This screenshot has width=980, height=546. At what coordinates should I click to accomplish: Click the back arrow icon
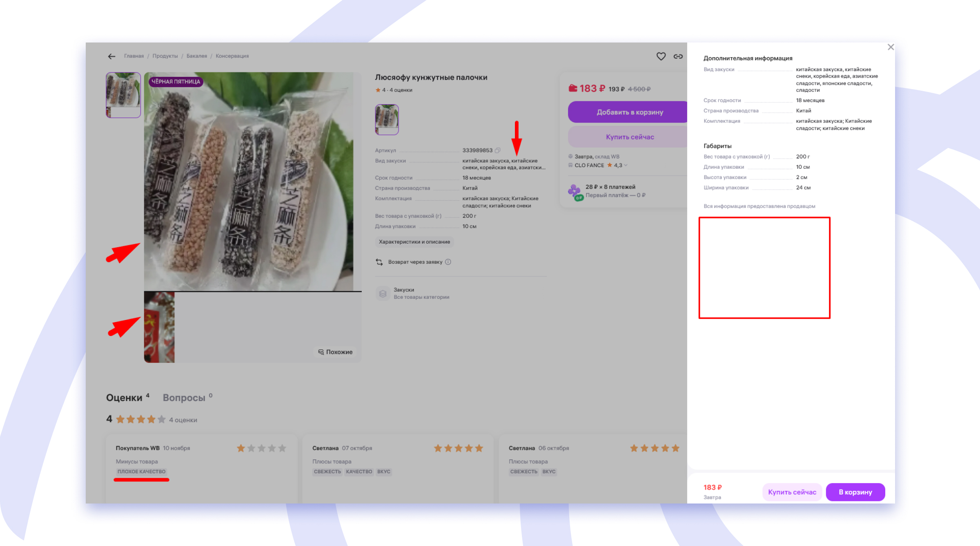[111, 56]
